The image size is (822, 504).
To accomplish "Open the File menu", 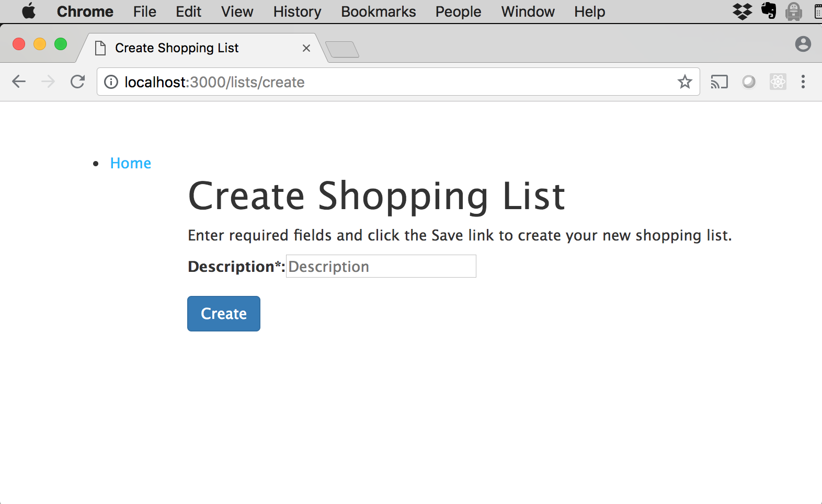I will coord(144,12).
